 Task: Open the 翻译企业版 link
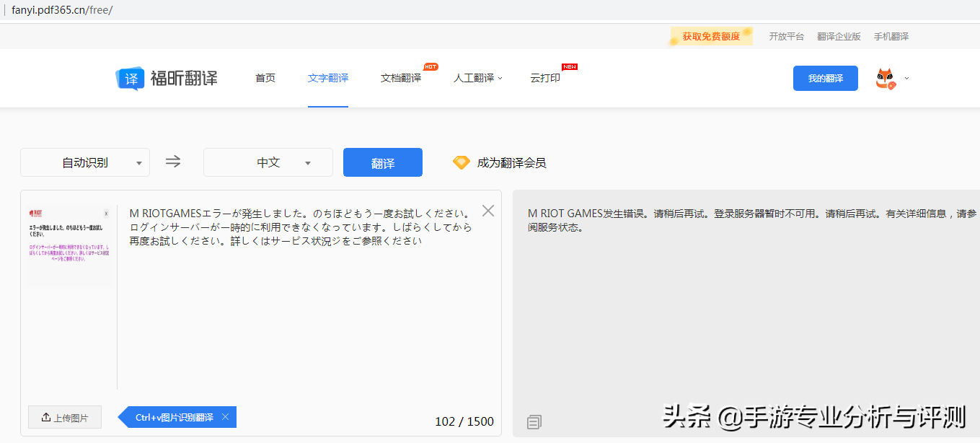click(839, 36)
